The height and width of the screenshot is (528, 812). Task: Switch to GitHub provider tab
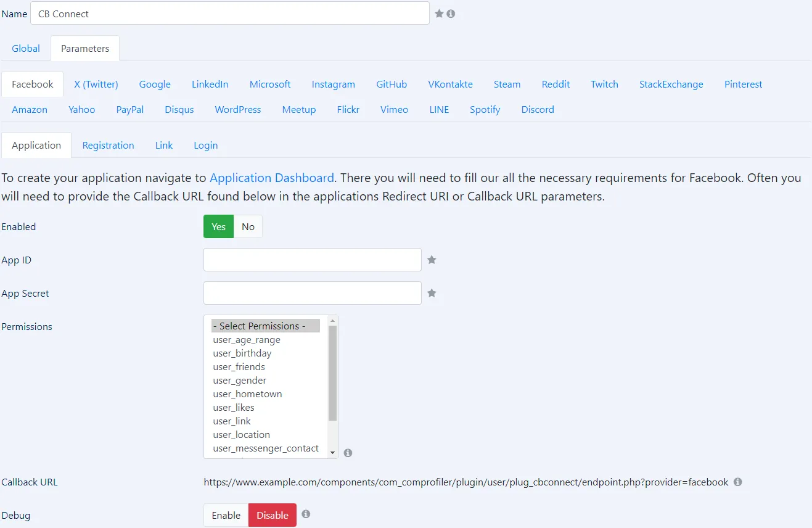pyautogui.click(x=392, y=84)
